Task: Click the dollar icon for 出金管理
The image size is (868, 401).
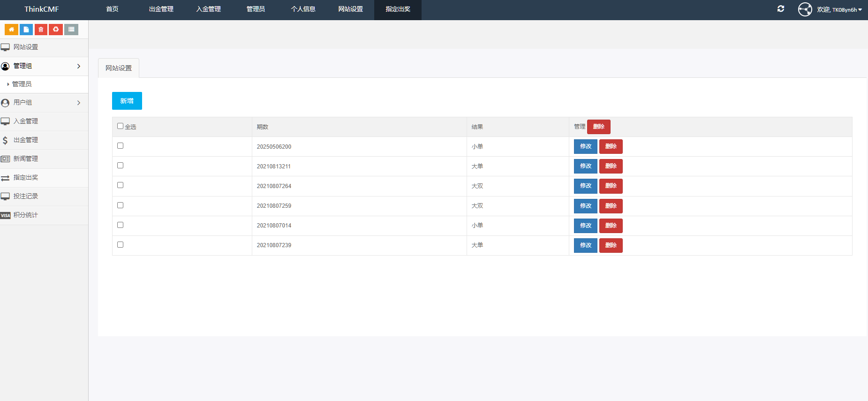Action: [5, 140]
